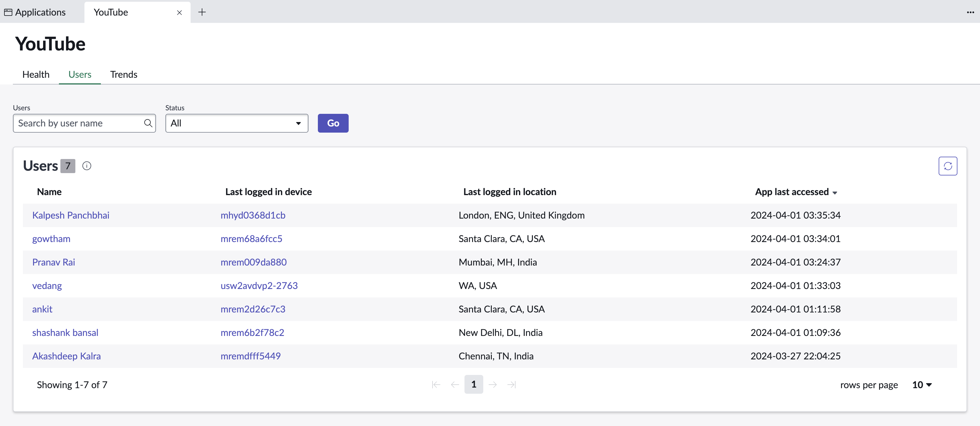The image size is (980, 426).
Task: Open device usw2avdvp2-2763
Action: pyautogui.click(x=259, y=286)
